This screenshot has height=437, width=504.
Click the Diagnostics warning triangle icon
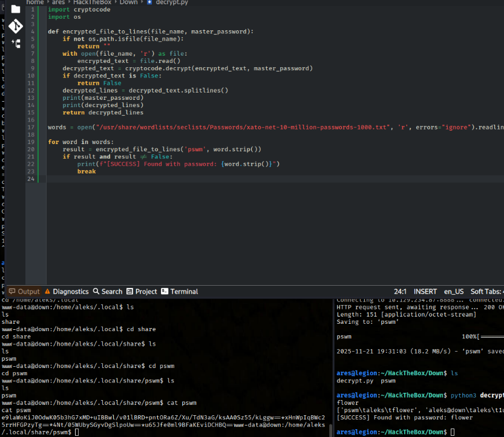pos(48,291)
